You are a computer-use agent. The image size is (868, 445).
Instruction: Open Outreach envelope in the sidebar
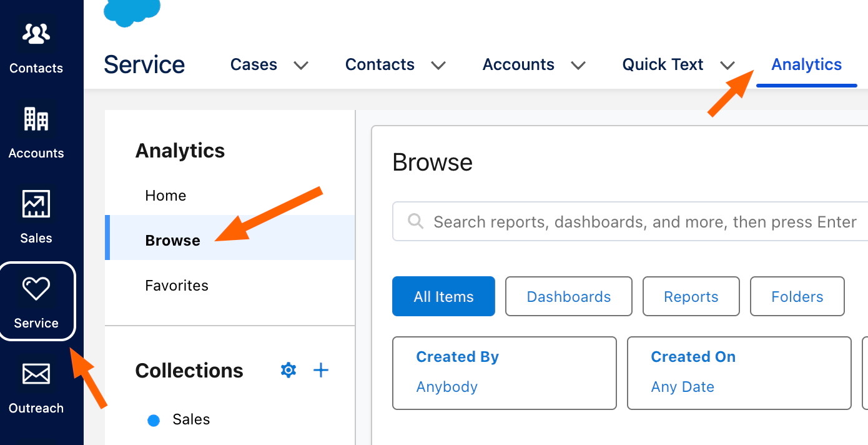tap(36, 374)
